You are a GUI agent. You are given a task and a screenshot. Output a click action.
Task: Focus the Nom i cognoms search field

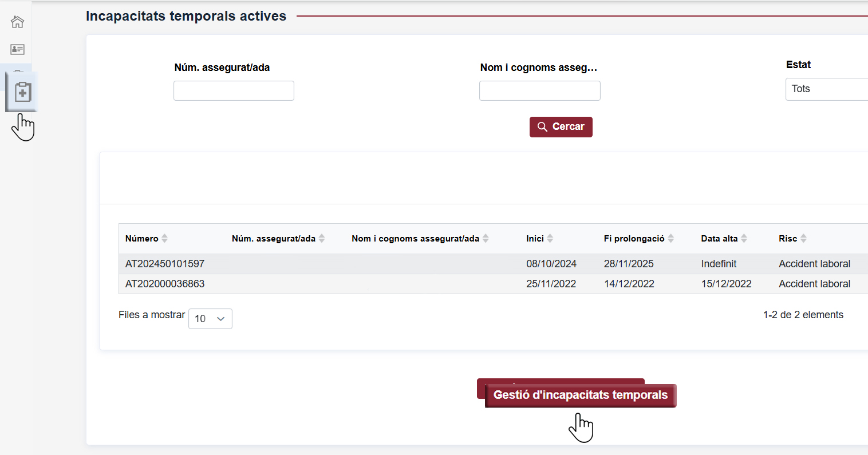click(x=539, y=91)
